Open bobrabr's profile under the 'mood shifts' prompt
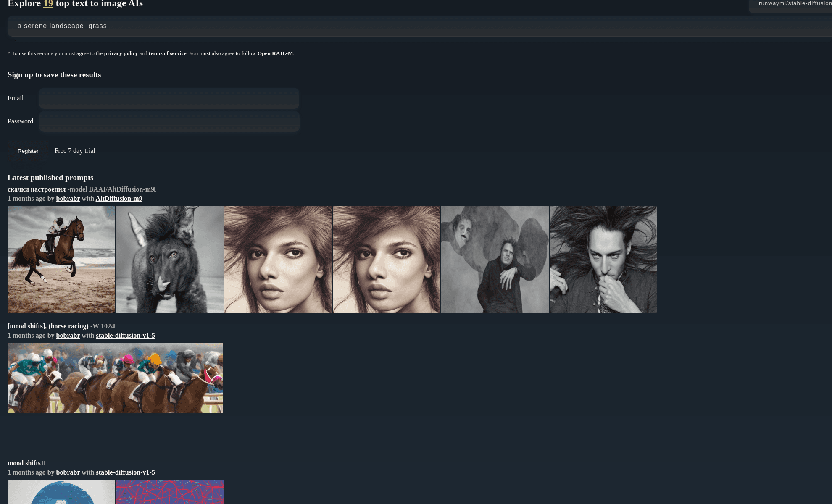This screenshot has width=832, height=504. 68,472
